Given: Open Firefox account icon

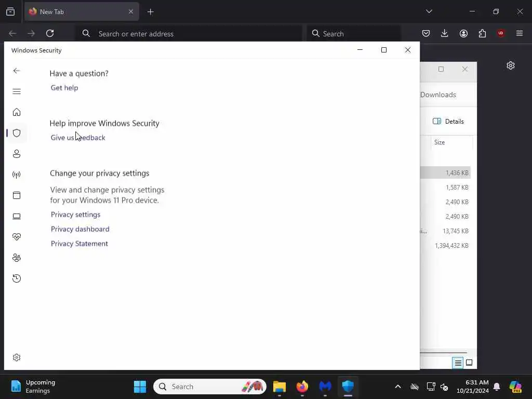Looking at the screenshot, I should coord(463,33).
